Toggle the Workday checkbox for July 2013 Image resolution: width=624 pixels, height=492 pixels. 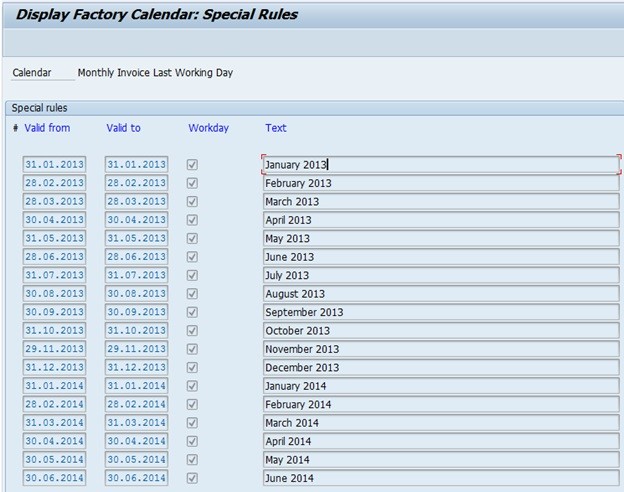point(192,275)
